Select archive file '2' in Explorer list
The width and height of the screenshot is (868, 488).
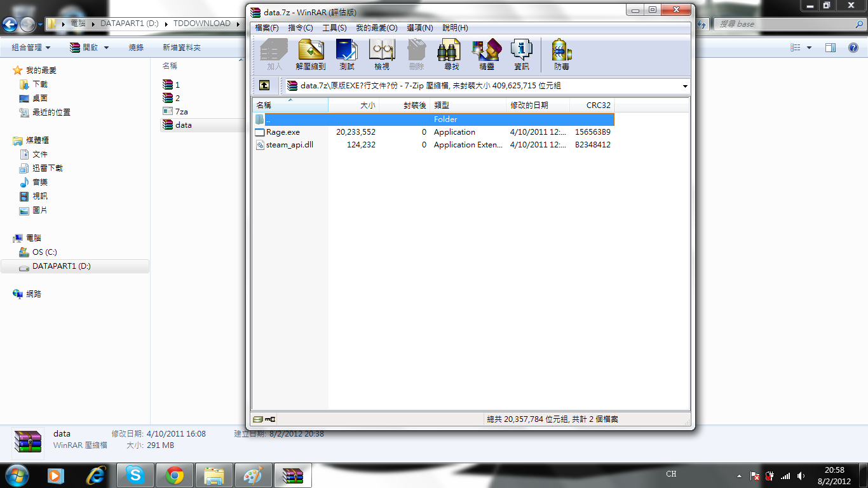point(172,98)
